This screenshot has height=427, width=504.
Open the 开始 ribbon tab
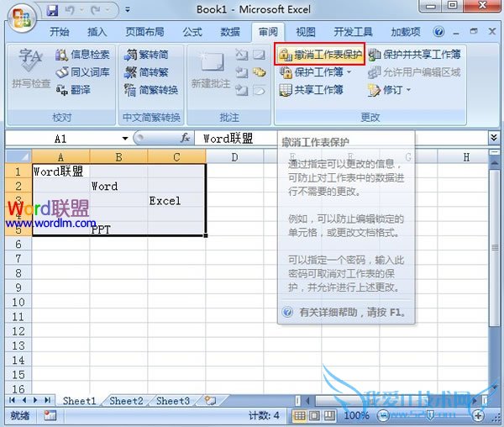point(60,32)
